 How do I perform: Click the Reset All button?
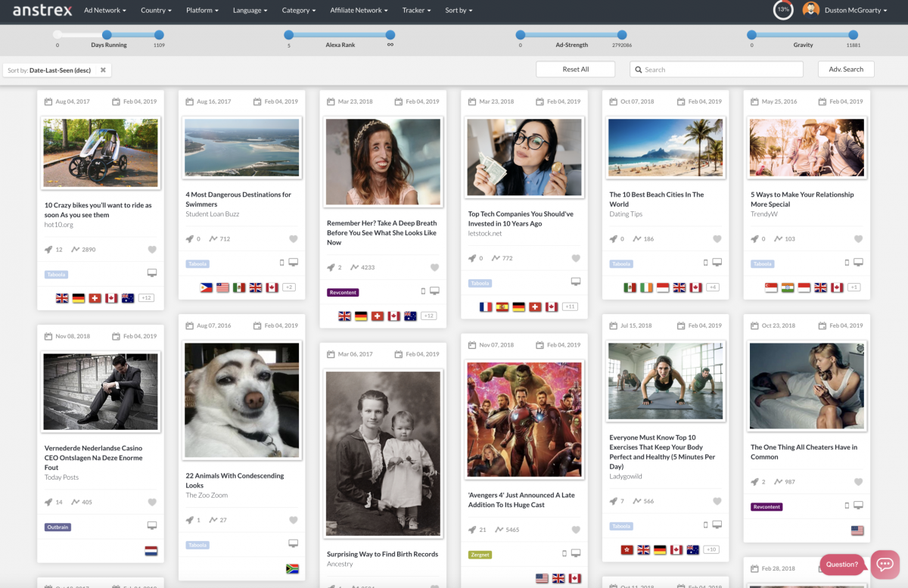point(576,70)
